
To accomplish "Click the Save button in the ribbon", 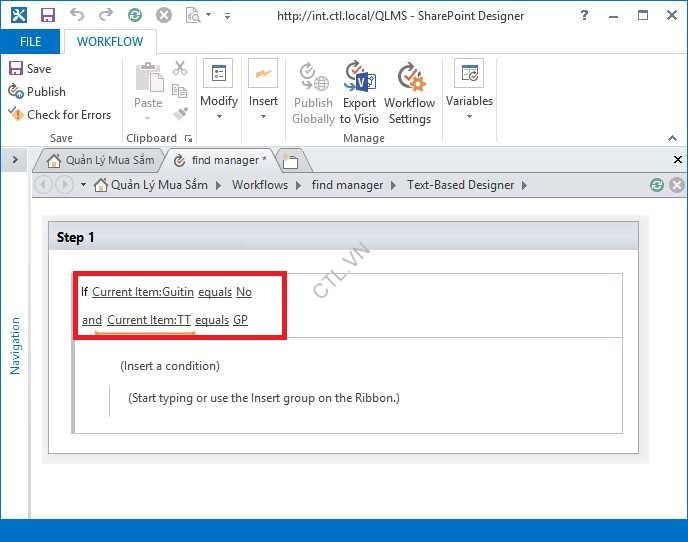I will [x=30, y=69].
